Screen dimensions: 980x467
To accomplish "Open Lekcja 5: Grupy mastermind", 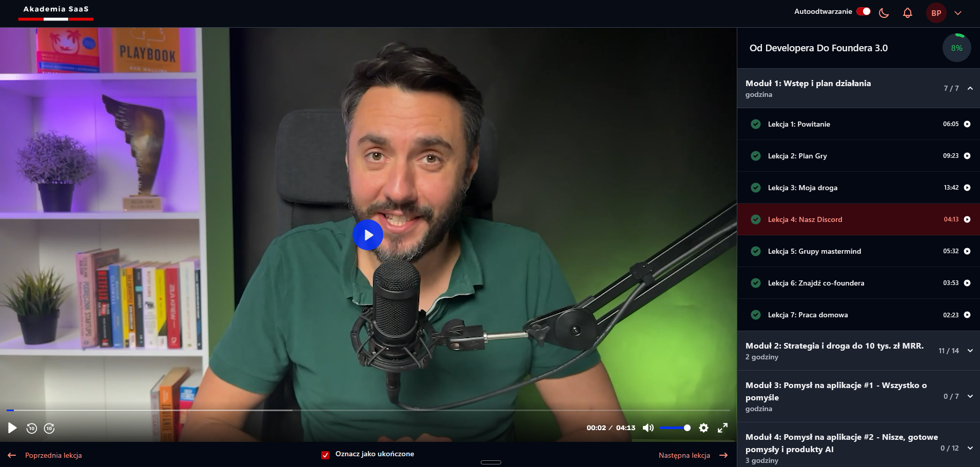I will [858, 251].
